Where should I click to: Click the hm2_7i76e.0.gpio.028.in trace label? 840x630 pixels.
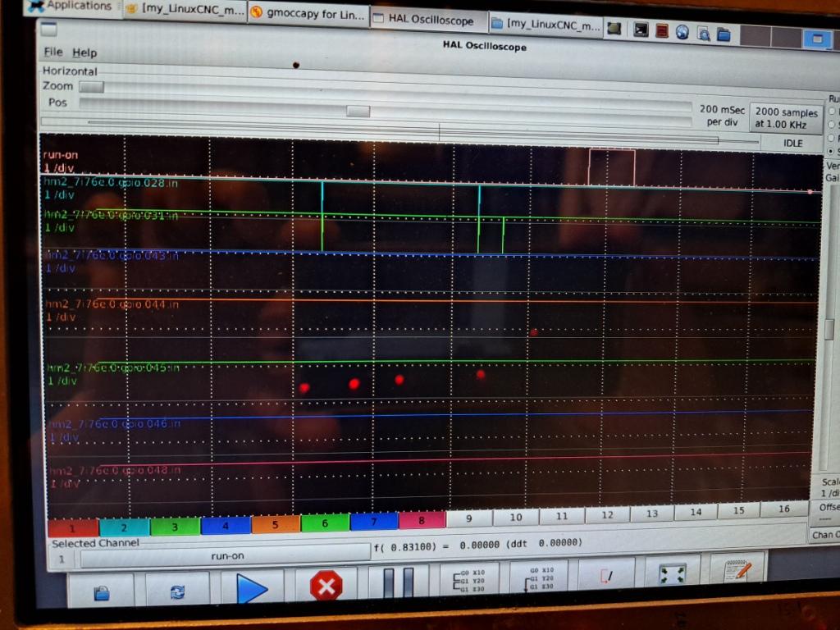pyautogui.click(x=111, y=182)
